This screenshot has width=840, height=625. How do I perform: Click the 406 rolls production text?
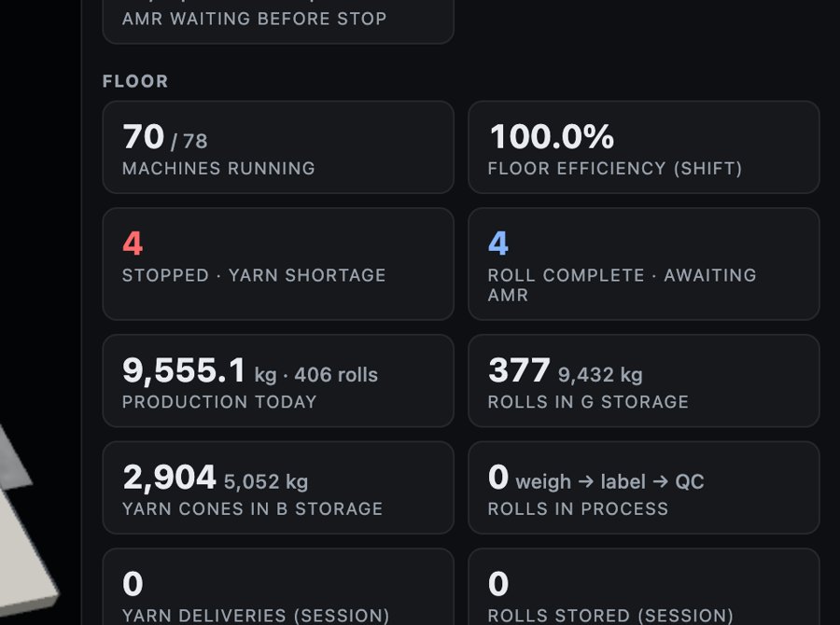click(336, 374)
